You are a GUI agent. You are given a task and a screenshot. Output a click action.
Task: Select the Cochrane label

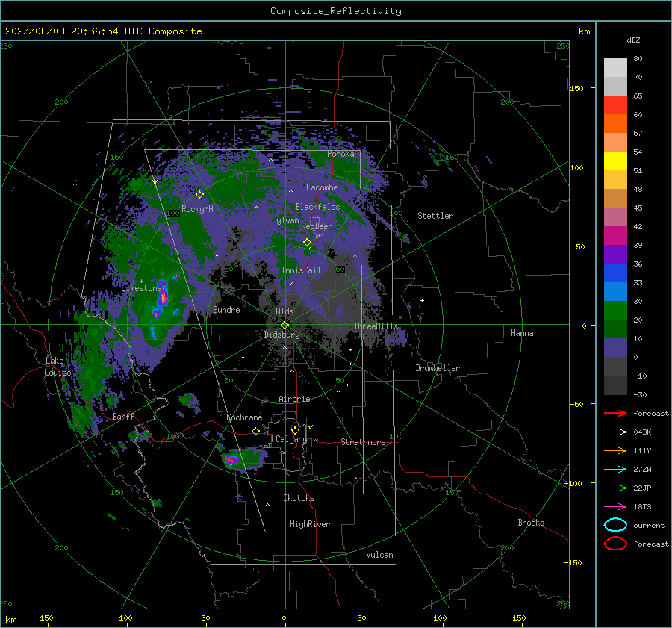click(244, 417)
